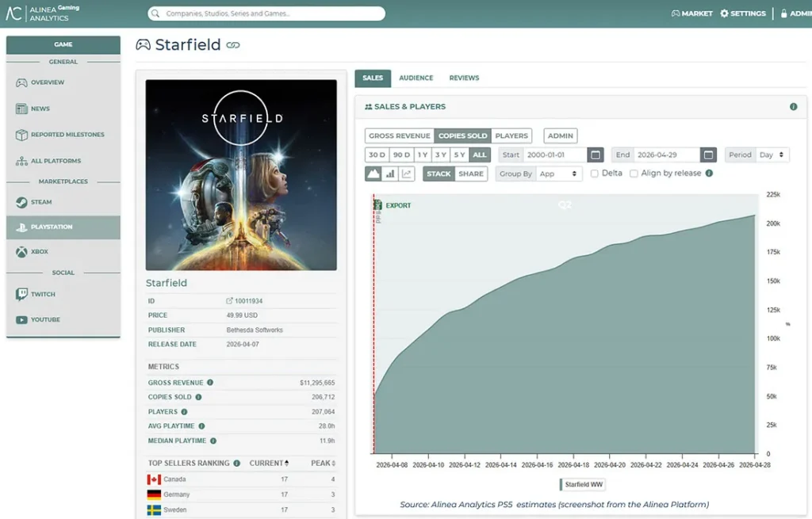Click the Canada ranking row
Image resolution: width=812 pixels, height=519 pixels.
241,479
